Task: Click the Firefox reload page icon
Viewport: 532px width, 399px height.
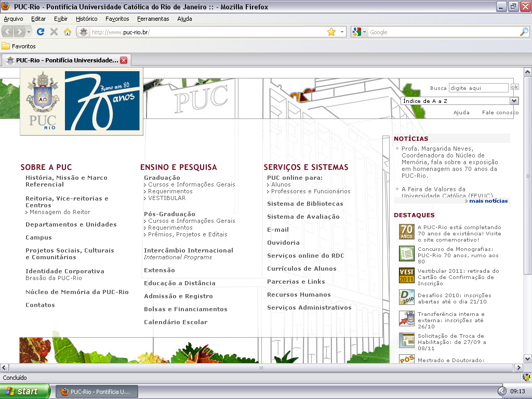Action: pos(41,32)
